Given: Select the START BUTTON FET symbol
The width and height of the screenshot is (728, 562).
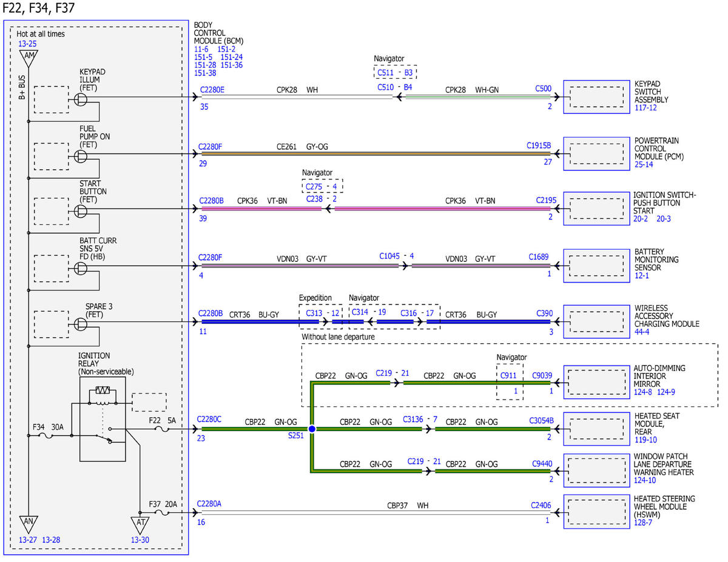Looking at the screenshot, I should [80, 211].
